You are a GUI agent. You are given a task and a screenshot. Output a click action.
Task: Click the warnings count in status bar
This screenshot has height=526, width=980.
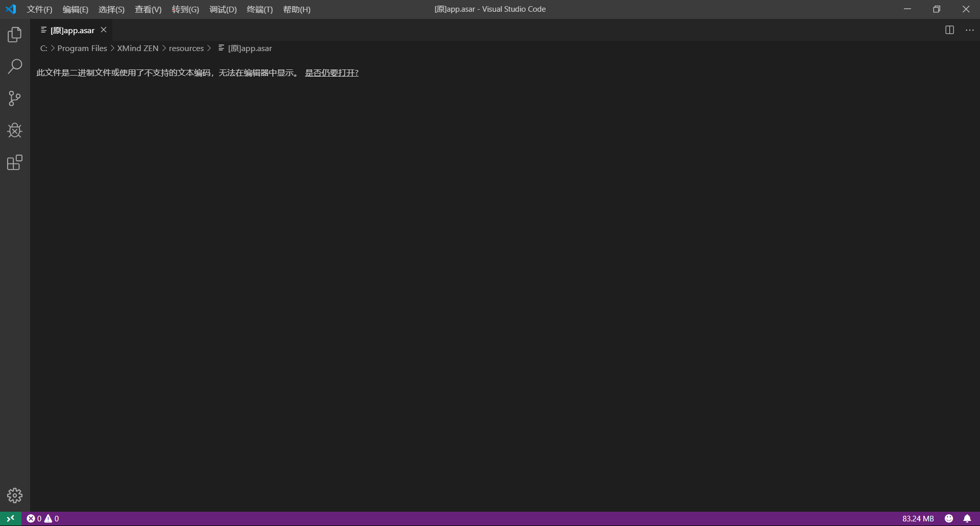52,518
